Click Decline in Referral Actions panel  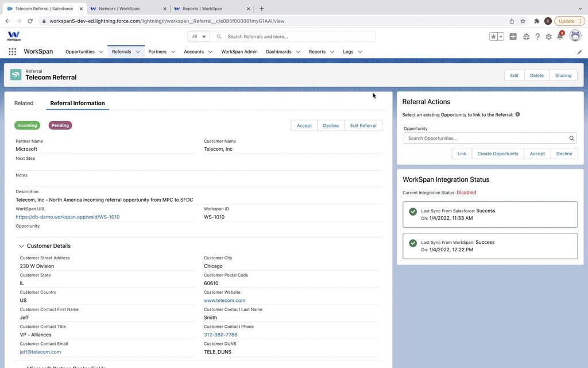click(x=564, y=154)
